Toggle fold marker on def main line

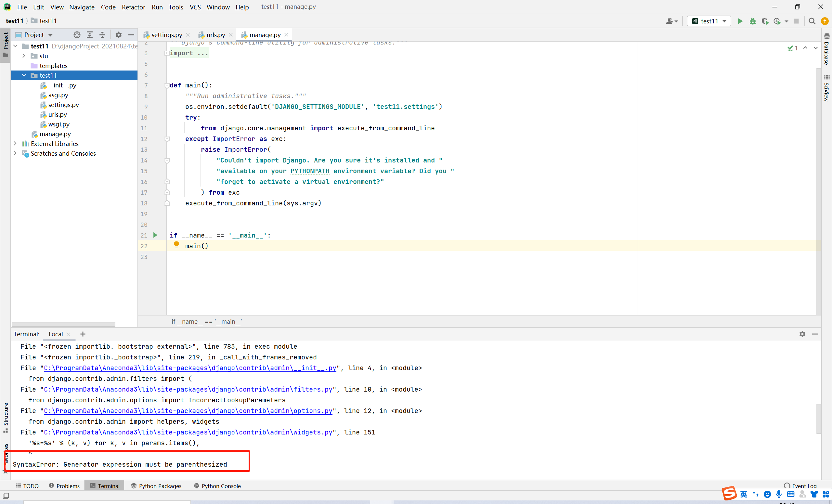(167, 85)
